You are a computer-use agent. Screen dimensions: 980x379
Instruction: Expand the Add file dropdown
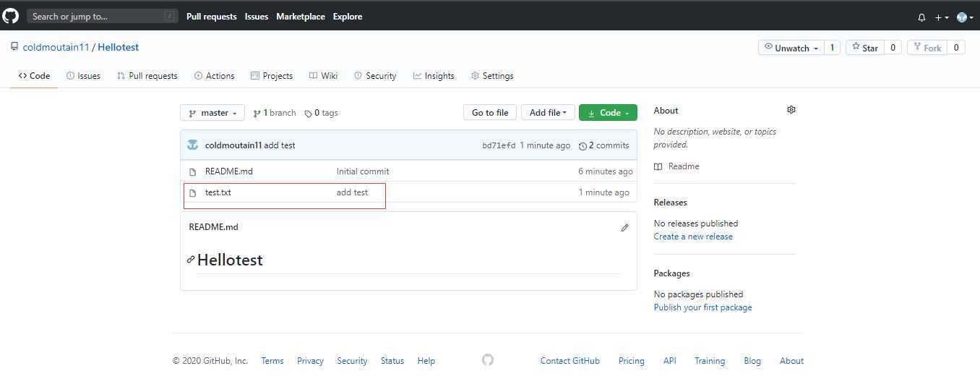[x=548, y=112]
